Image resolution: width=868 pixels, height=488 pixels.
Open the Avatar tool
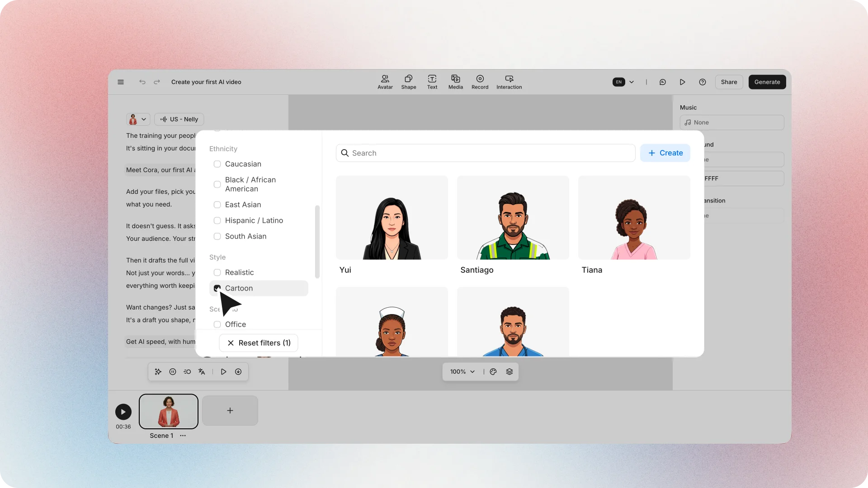(385, 82)
